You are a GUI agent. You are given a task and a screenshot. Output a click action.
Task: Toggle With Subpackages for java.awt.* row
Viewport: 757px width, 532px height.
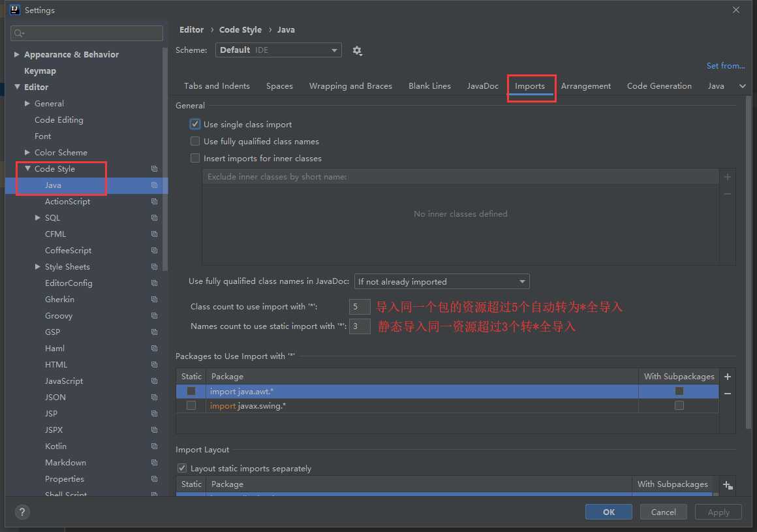pyautogui.click(x=679, y=392)
